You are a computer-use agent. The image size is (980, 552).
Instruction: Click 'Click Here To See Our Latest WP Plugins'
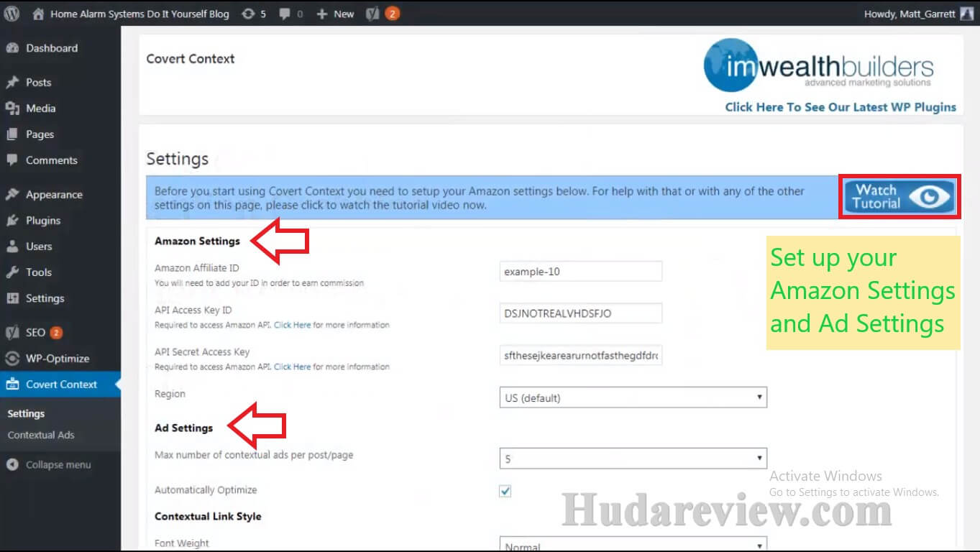[x=841, y=107]
